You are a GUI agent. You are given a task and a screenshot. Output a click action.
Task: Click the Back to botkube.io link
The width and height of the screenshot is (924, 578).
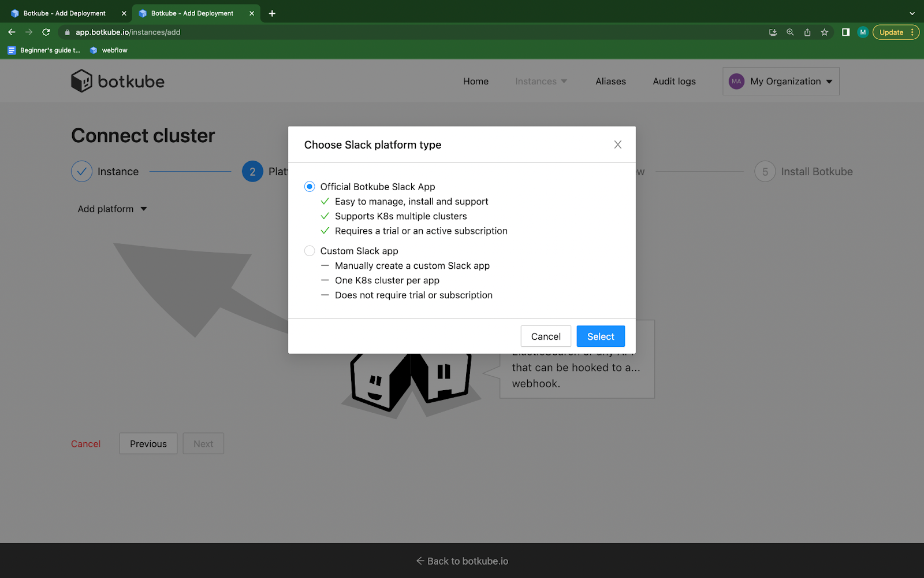click(x=461, y=561)
